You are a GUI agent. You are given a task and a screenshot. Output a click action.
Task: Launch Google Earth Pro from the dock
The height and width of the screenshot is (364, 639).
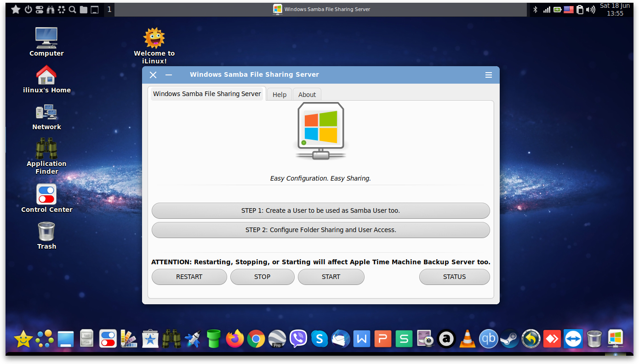pyautogui.click(x=277, y=339)
